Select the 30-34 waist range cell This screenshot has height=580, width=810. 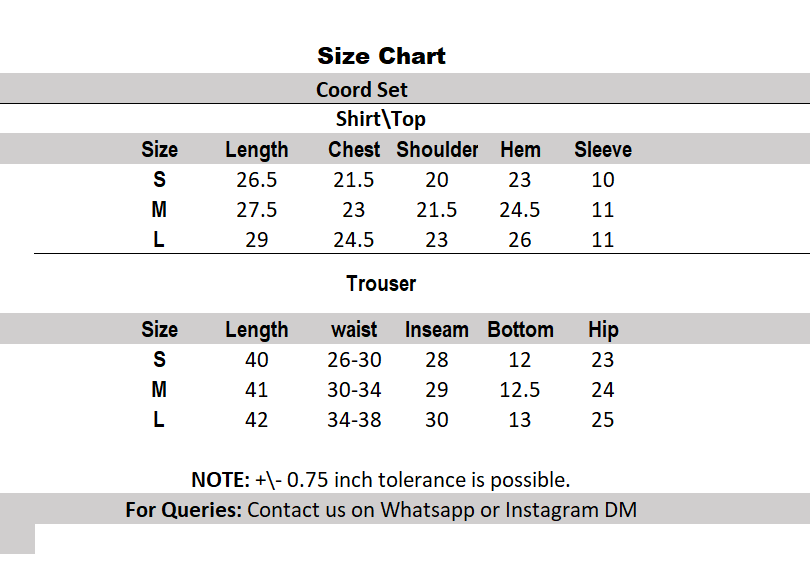[x=354, y=390]
